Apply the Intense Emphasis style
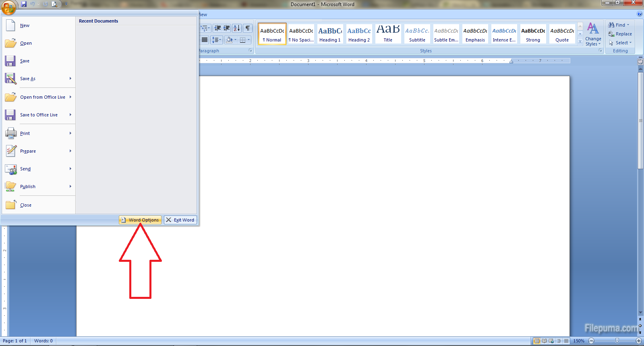Screen dimensions: 644x346 point(504,34)
